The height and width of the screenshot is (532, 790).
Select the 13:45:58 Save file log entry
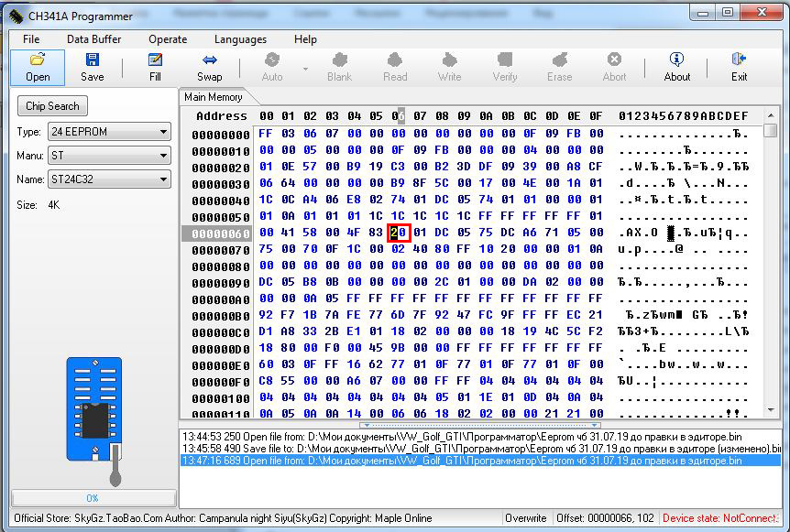481,449
